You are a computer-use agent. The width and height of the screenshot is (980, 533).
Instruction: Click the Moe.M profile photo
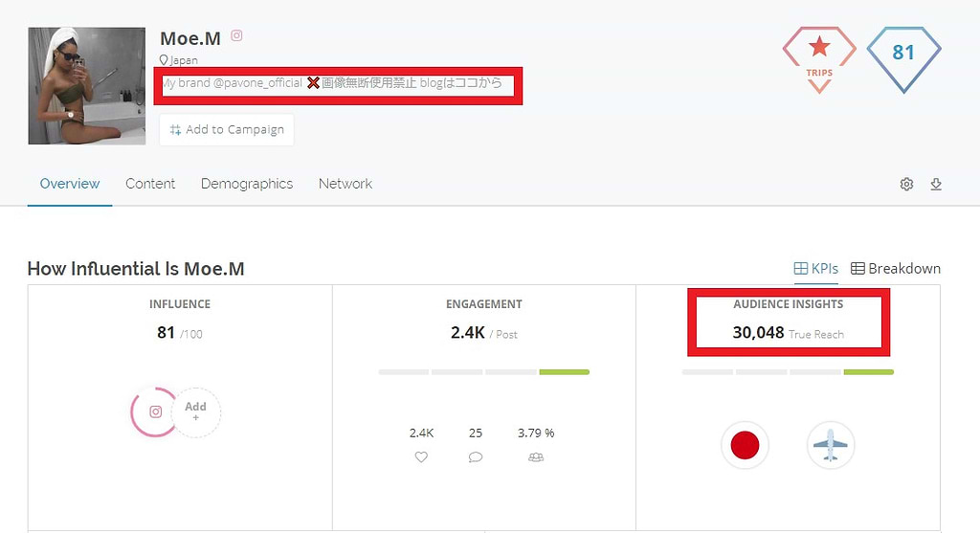pos(87,85)
